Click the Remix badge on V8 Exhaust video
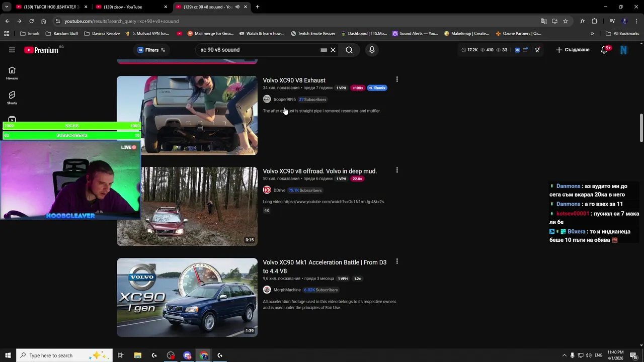Viewport: 644px width, 362px height. [x=377, y=88]
